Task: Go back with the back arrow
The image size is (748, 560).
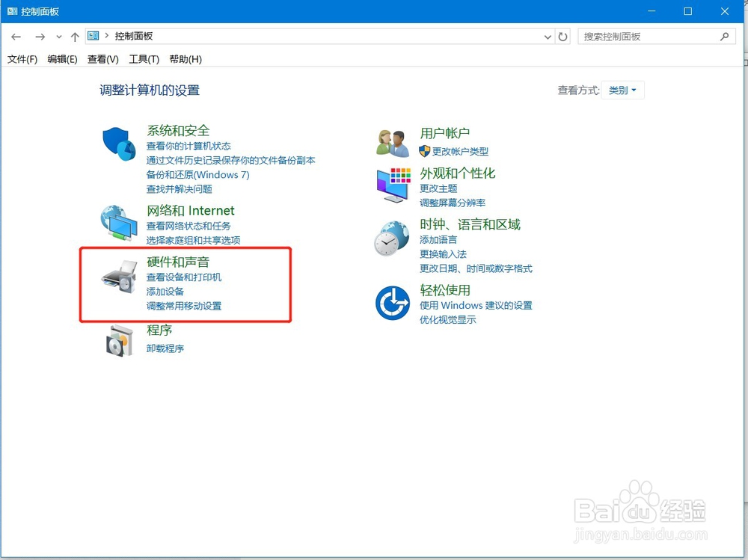Action: click(x=16, y=37)
